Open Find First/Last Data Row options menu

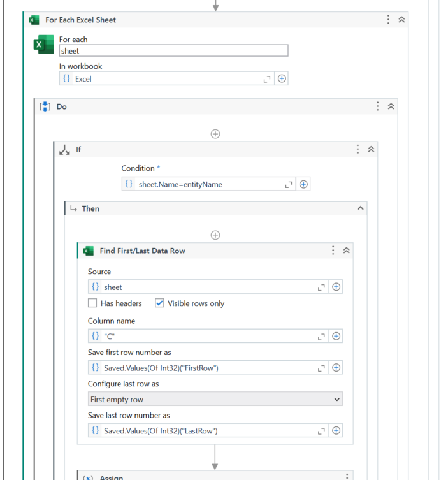coord(333,251)
